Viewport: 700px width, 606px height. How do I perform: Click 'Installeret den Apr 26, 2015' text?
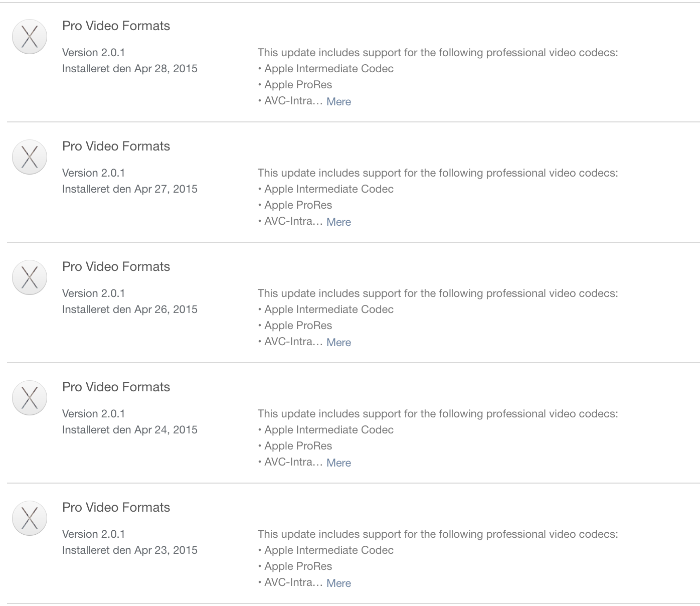[x=129, y=310]
